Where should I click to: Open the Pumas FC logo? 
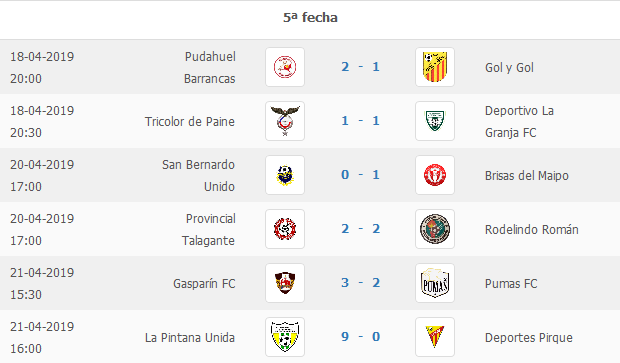[x=435, y=283]
